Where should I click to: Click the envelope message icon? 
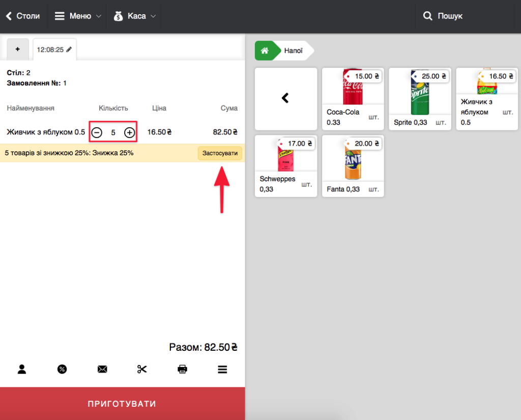coord(102,370)
